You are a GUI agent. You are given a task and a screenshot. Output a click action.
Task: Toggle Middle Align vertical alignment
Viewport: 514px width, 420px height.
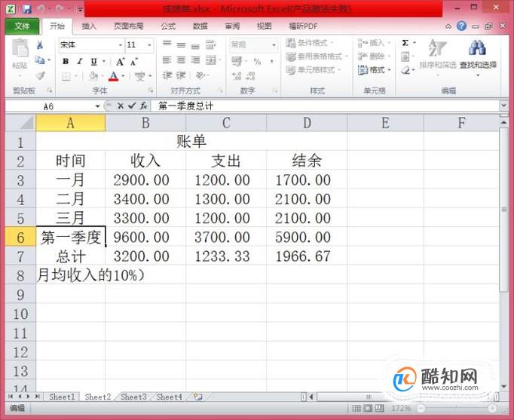click(182, 44)
